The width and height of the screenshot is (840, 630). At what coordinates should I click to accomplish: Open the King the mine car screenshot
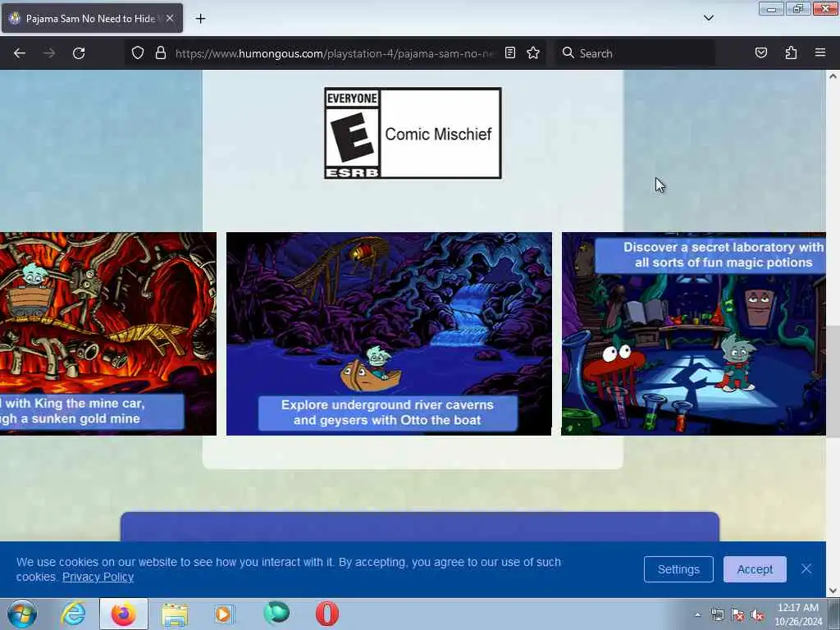[x=107, y=333]
